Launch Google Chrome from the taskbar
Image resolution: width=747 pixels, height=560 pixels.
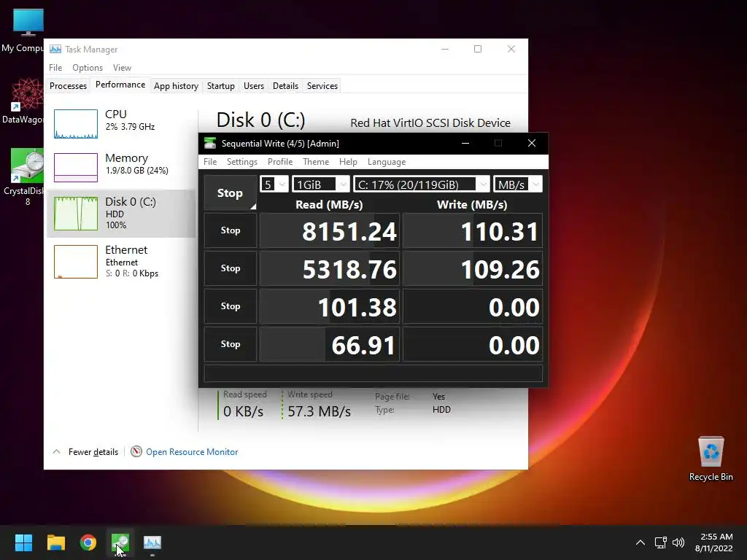(x=88, y=542)
